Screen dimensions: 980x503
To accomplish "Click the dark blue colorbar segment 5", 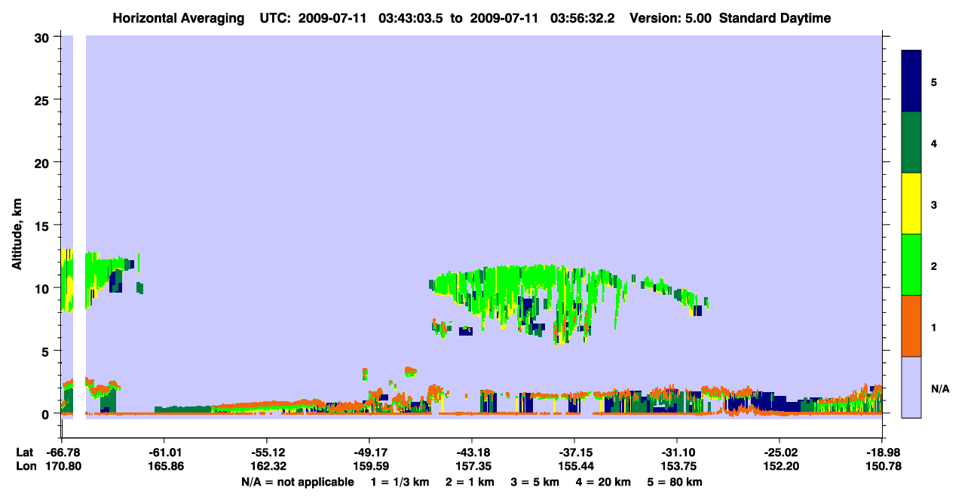I will (x=911, y=81).
